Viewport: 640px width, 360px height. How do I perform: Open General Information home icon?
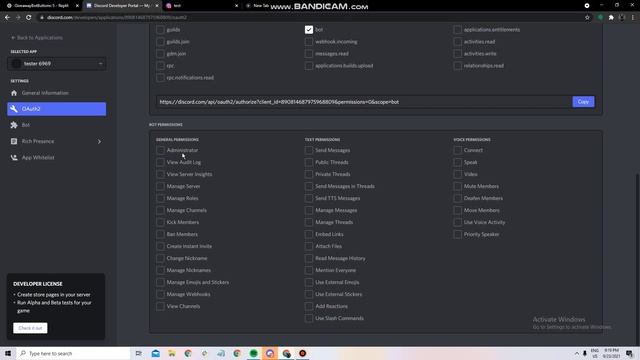coord(14,93)
